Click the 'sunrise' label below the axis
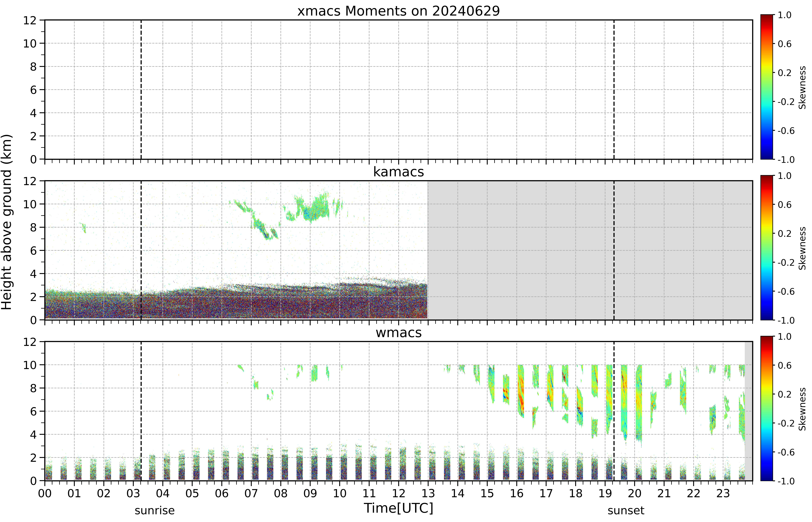 pos(155,510)
